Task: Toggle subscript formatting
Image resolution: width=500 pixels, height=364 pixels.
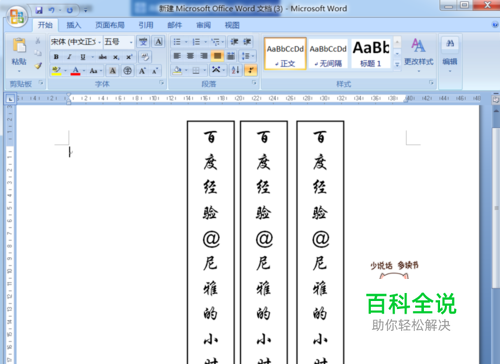Action: 116,57
